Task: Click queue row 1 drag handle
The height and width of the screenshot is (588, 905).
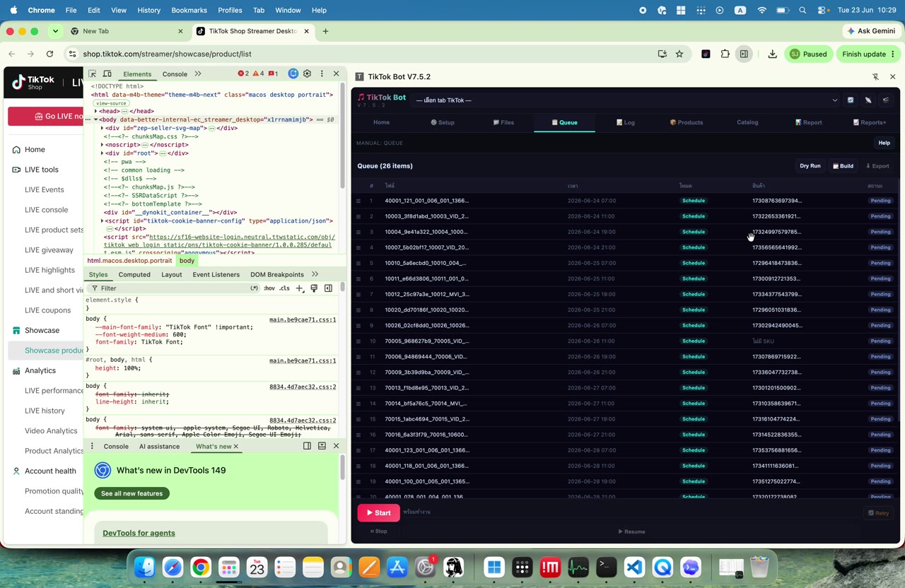Action: [358, 201]
